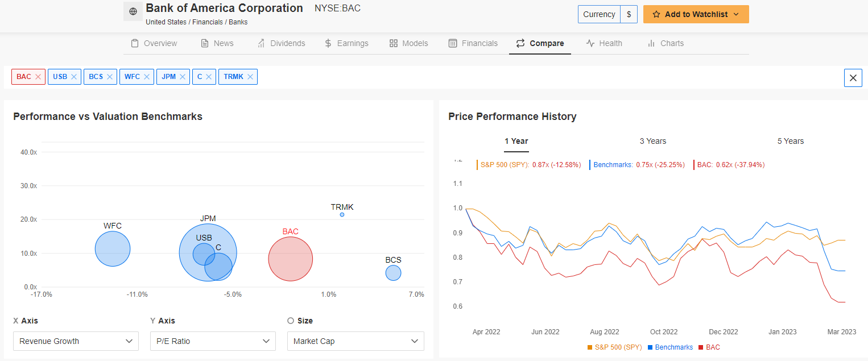
Task: Select the 5 Years performance period
Action: click(791, 141)
